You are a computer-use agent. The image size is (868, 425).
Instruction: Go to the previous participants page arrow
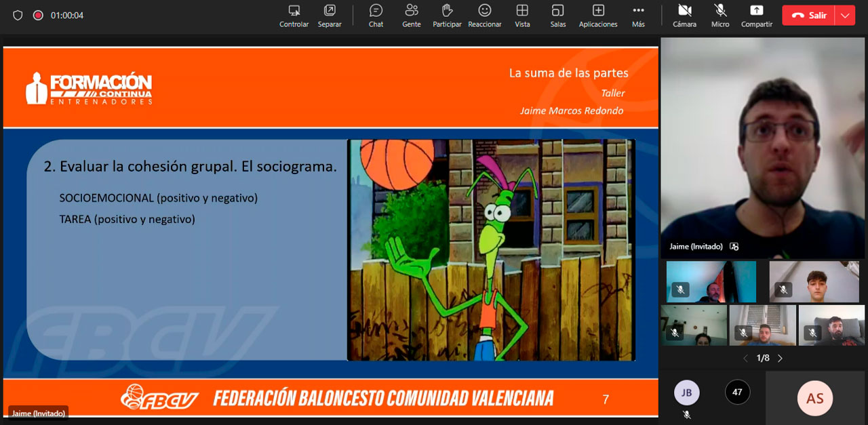(x=746, y=358)
